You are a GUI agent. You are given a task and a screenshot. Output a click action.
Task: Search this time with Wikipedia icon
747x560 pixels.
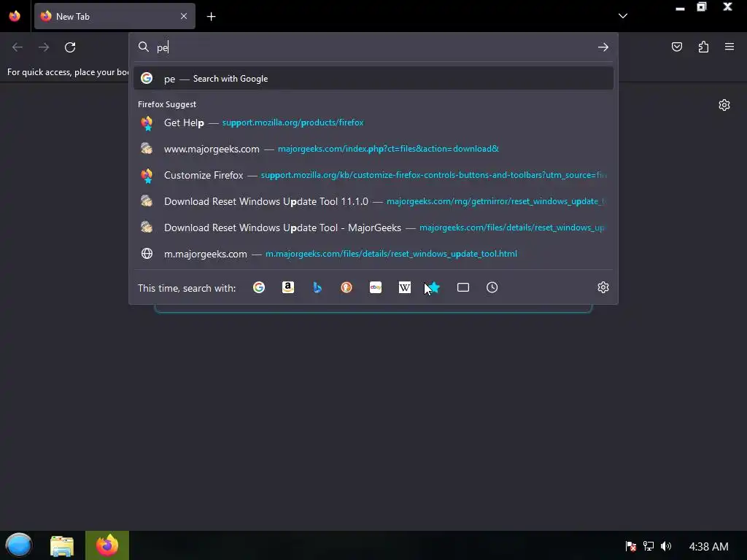(404, 287)
